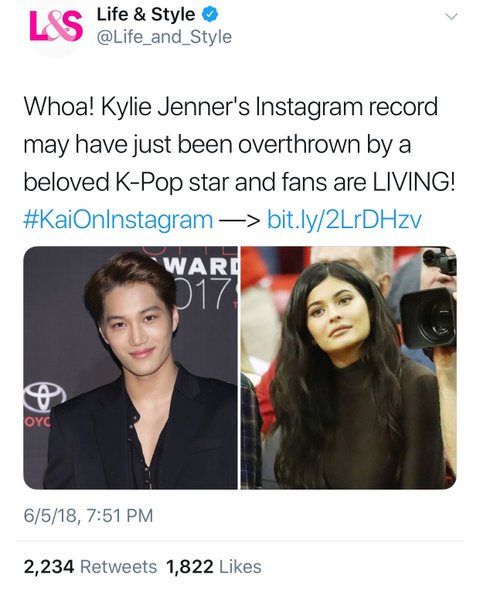Click the blue verified badge
This screenshot has height=591, width=480.
click(x=210, y=15)
